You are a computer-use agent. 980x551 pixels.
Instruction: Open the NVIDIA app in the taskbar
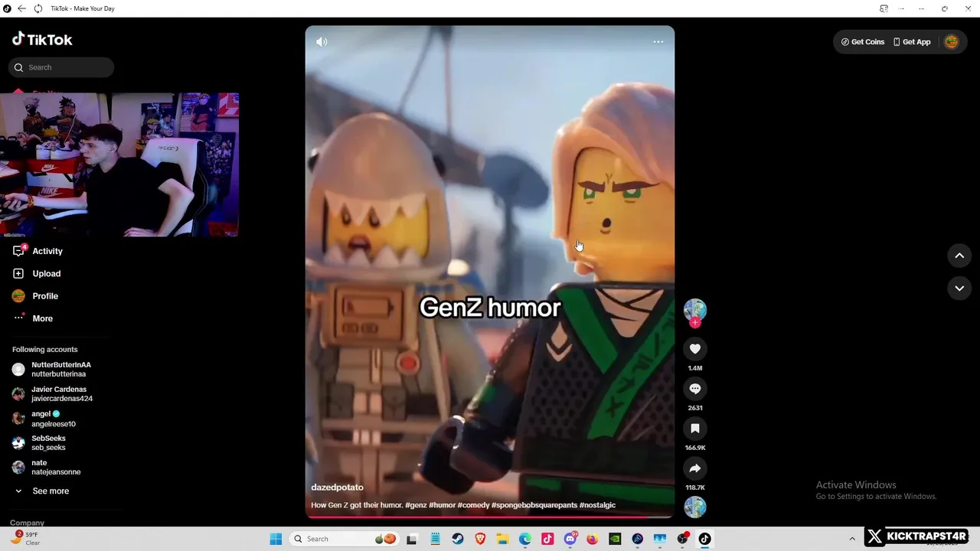615,539
